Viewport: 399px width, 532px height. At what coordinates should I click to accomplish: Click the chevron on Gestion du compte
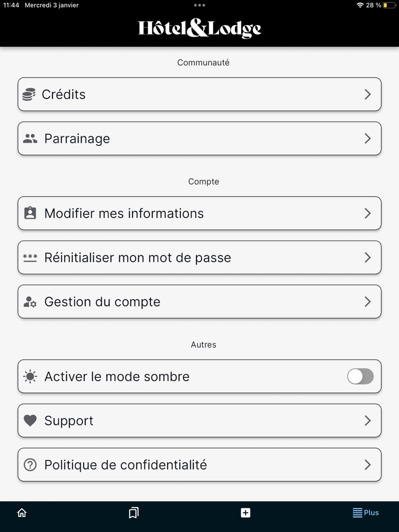click(367, 302)
